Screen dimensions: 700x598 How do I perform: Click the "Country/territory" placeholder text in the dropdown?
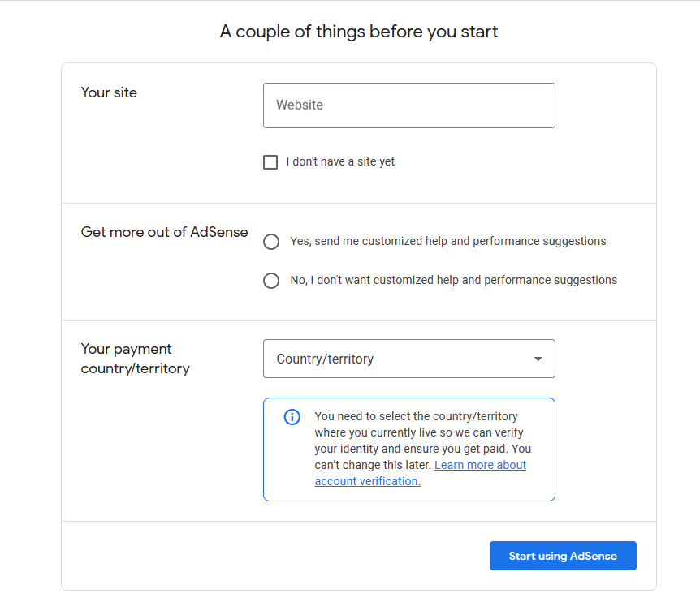(x=325, y=359)
